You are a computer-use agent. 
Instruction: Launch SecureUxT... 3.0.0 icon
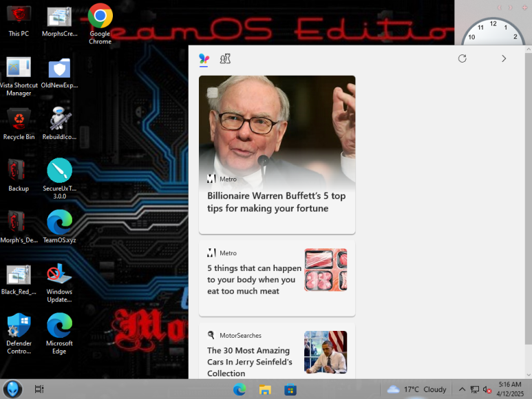point(59,179)
